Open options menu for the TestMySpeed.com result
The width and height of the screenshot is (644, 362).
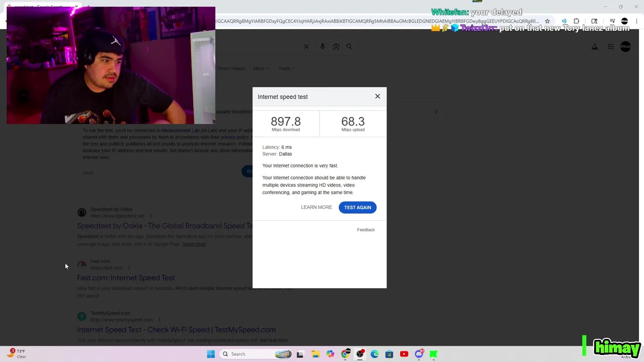pyautogui.click(x=159, y=319)
